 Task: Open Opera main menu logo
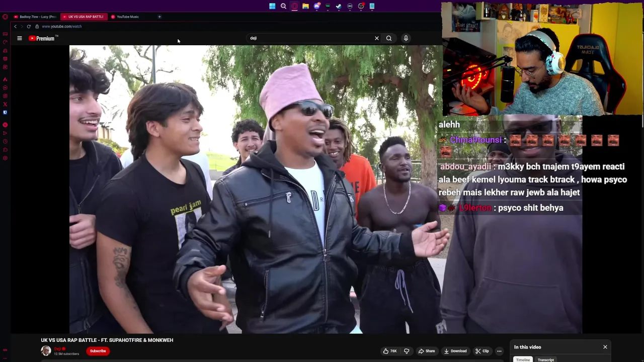(5, 17)
